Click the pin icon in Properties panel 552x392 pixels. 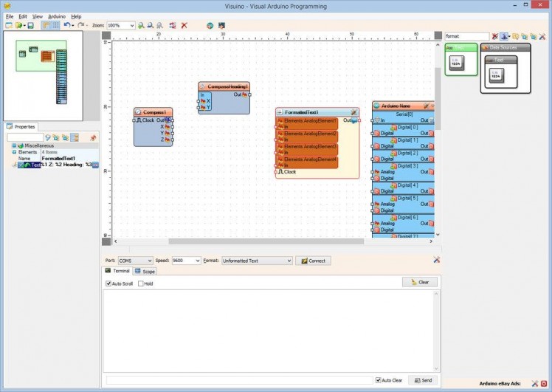click(x=93, y=137)
